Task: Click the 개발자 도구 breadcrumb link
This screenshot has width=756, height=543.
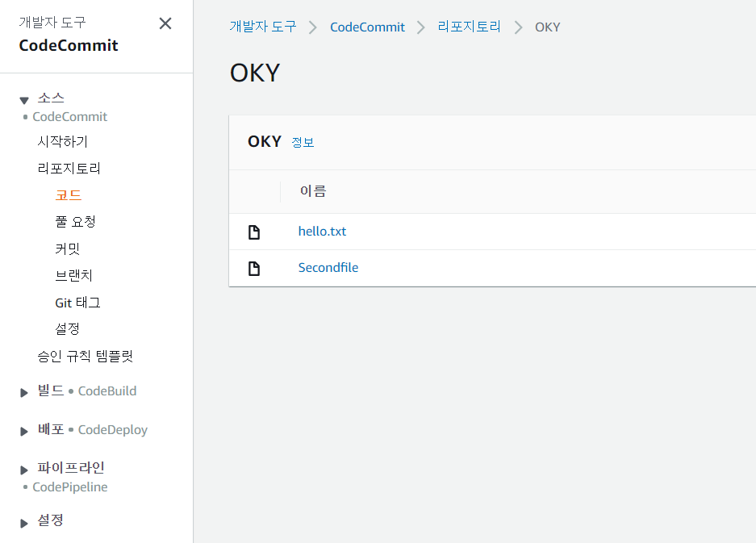Action: pos(263,27)
